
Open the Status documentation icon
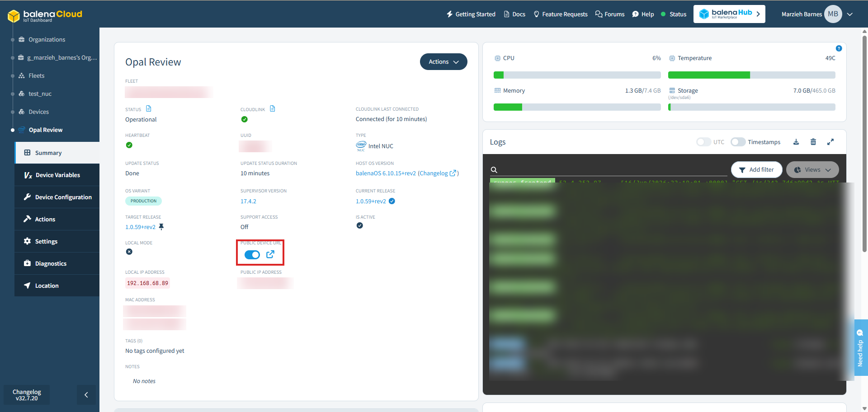[149, 109]
